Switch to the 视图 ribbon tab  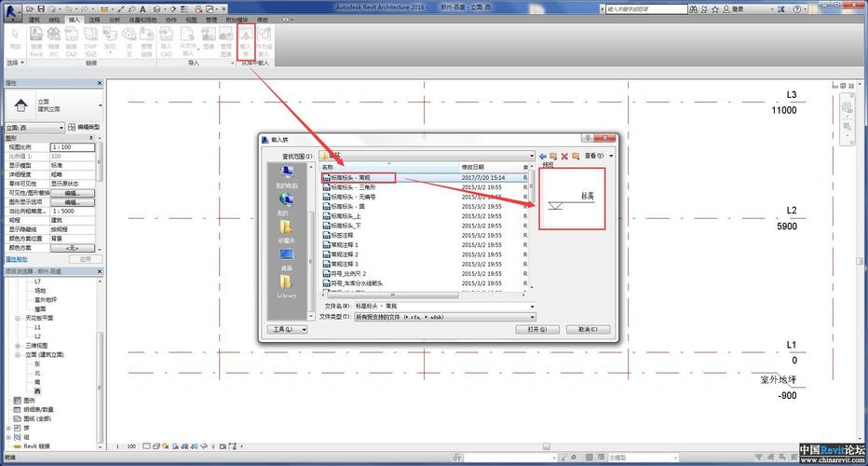click(x=192, y=20)
